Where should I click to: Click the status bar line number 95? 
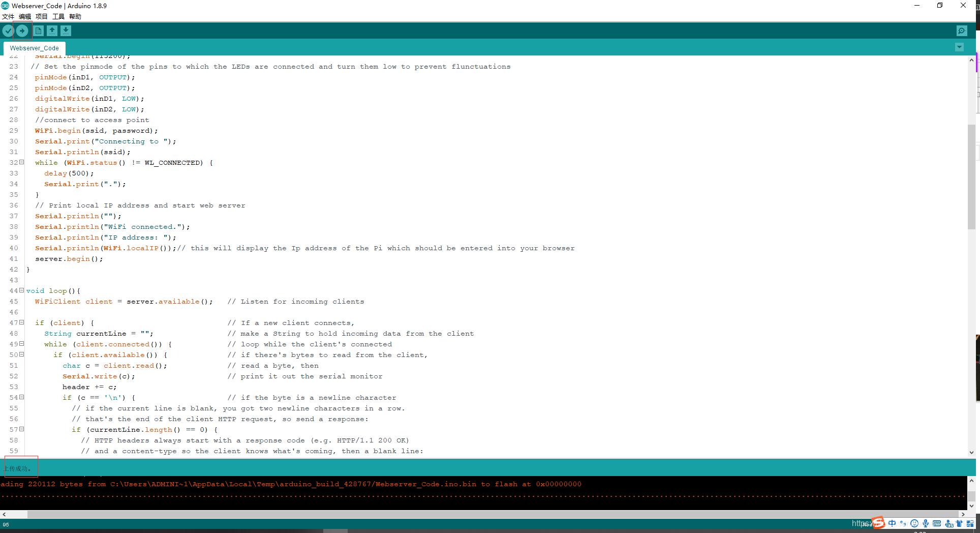pos(6,524)
